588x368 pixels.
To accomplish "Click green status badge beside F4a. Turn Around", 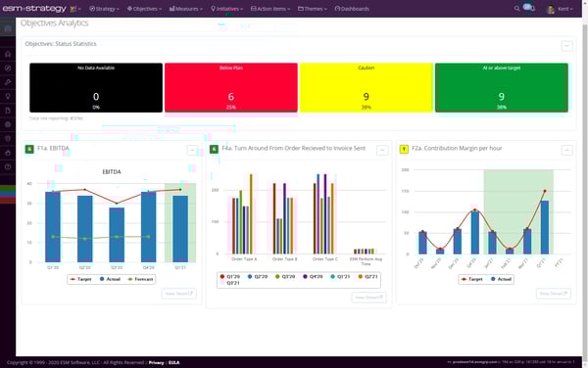I will click(x=214, y=149).
